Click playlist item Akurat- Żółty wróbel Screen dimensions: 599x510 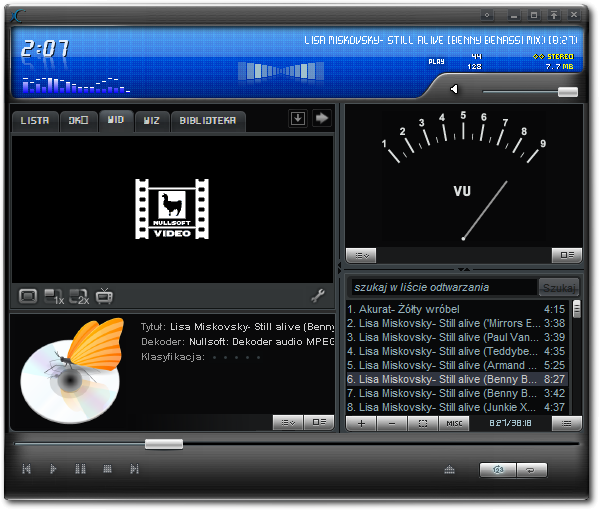click(x=457, y=309)
